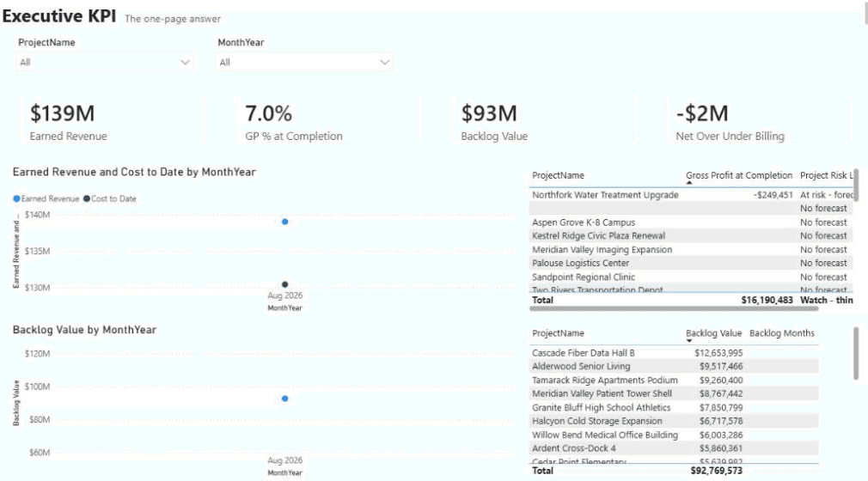Image resolution: width=868 pixels, height=481 pixels.
Task: Select Ardent Cross-Dock 4 row
Action: 674,448
